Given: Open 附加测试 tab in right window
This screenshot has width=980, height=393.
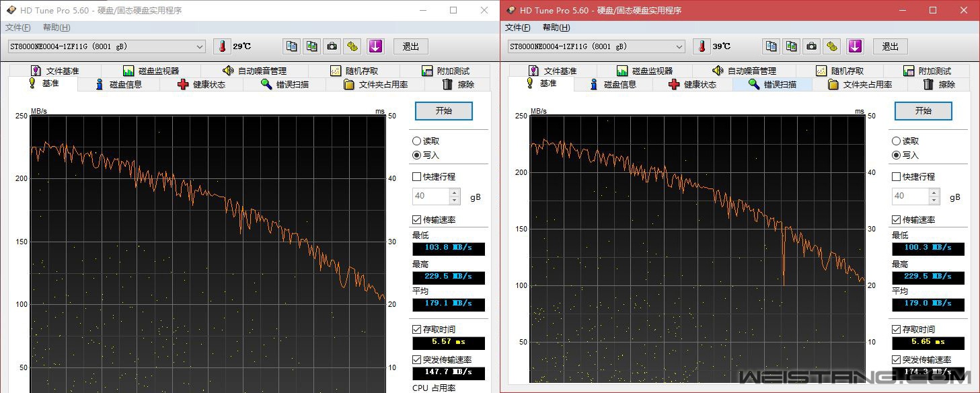Looking at the screenshot, I should [927, 71].
